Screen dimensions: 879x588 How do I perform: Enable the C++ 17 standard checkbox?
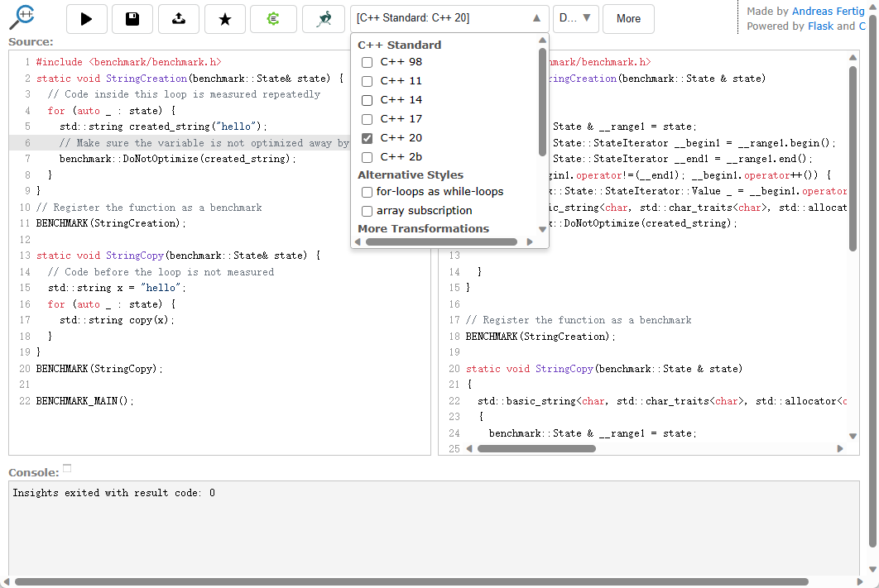click(367, 118)
